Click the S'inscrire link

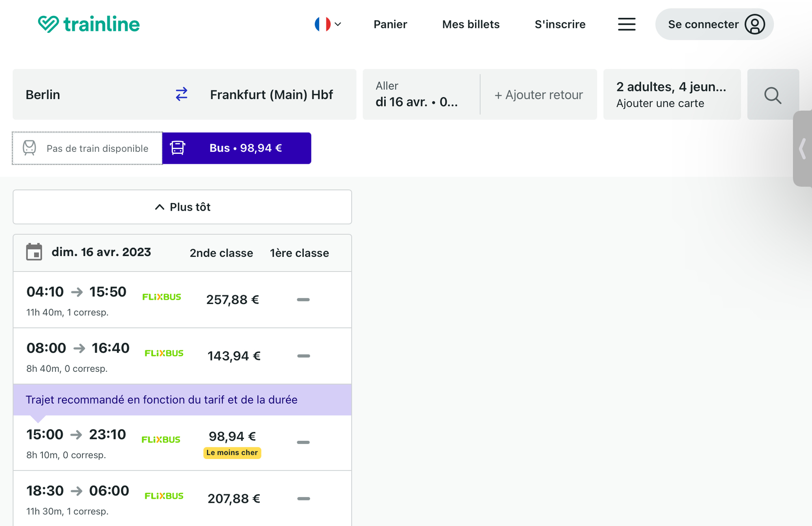560,24
